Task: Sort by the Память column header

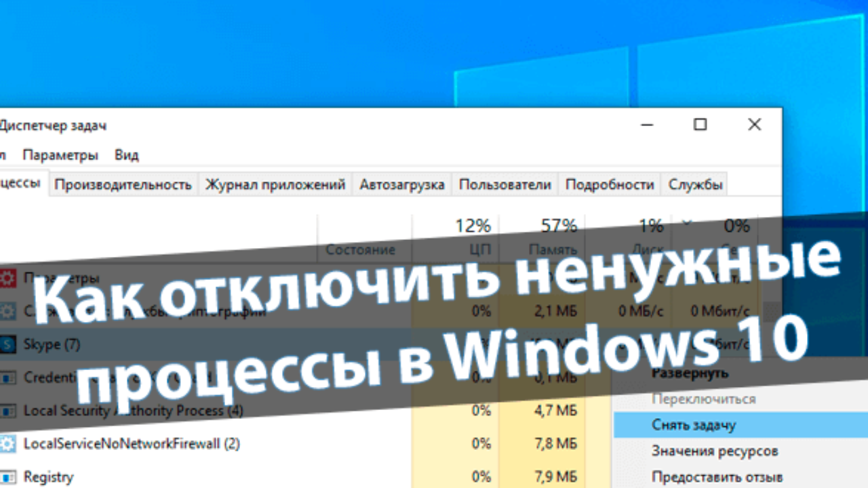Action: (x=542, y=237)
